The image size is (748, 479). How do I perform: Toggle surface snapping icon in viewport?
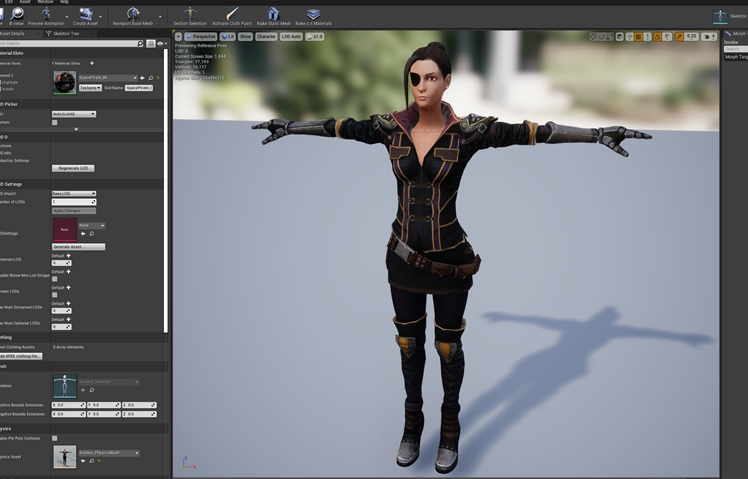629,37
